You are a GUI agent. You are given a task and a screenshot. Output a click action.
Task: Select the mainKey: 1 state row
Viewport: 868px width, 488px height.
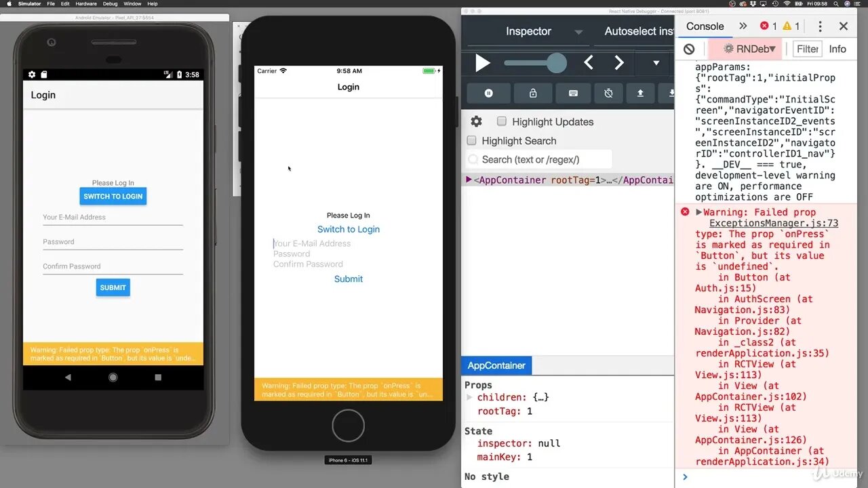(505, 457)
